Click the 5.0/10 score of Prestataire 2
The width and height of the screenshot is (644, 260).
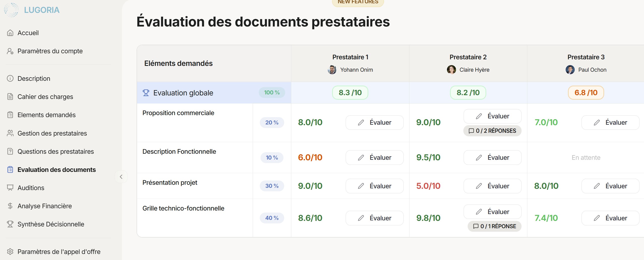click(x=428, y=186)
